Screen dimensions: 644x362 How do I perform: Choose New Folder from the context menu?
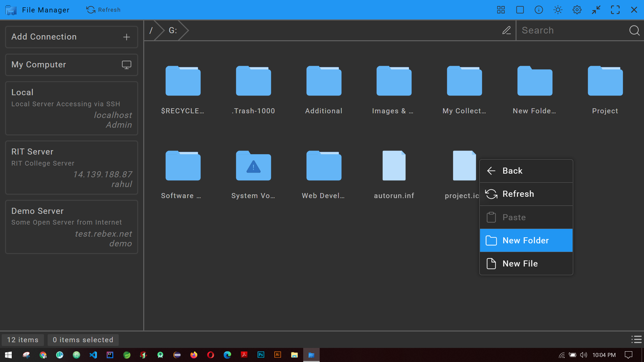(x=526, y=240)
